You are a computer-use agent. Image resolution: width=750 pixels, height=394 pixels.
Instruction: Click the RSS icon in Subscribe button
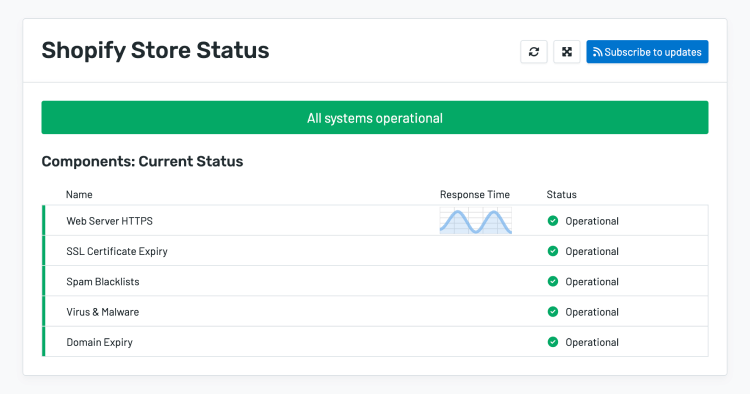click(597, 52)
